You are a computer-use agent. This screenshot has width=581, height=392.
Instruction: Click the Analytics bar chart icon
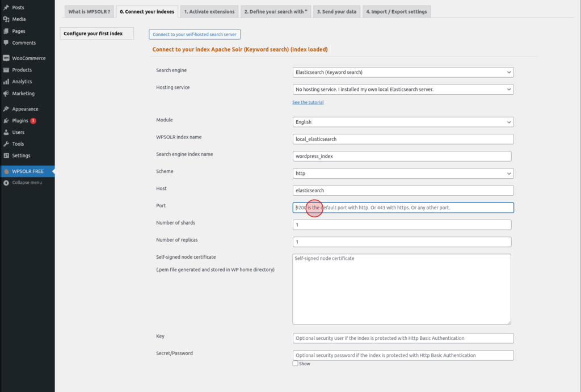6,82
